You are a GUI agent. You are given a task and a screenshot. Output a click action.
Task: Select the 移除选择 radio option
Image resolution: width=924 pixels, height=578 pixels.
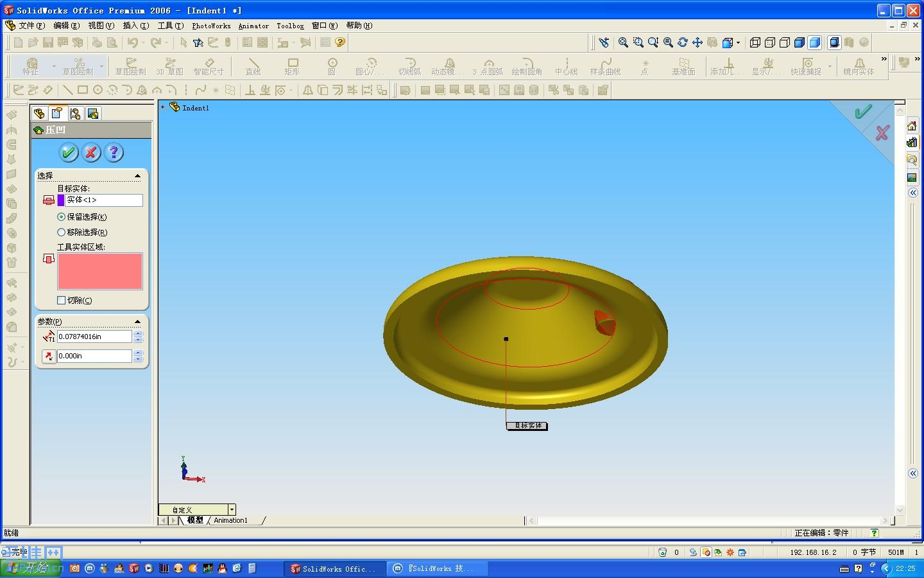62,232
